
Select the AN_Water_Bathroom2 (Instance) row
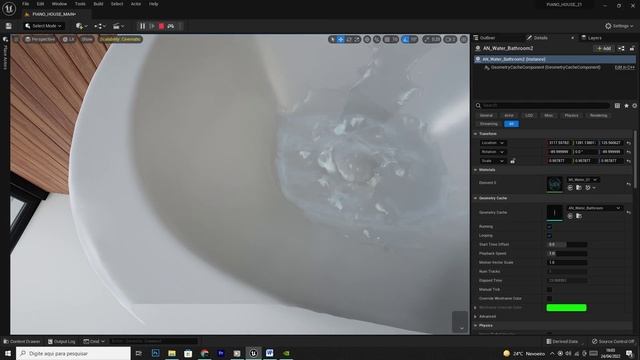555,59
